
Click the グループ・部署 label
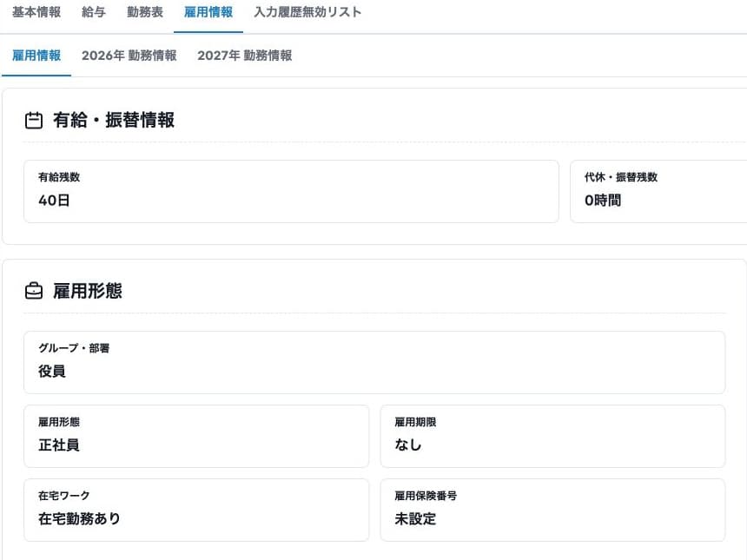point(74,348)
